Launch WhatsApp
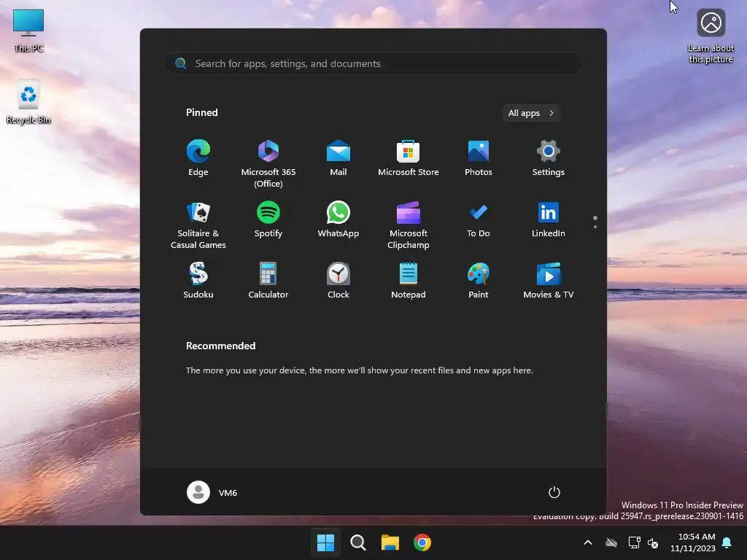This screenshot has height=560, width=747. click(x=338, y=220)
